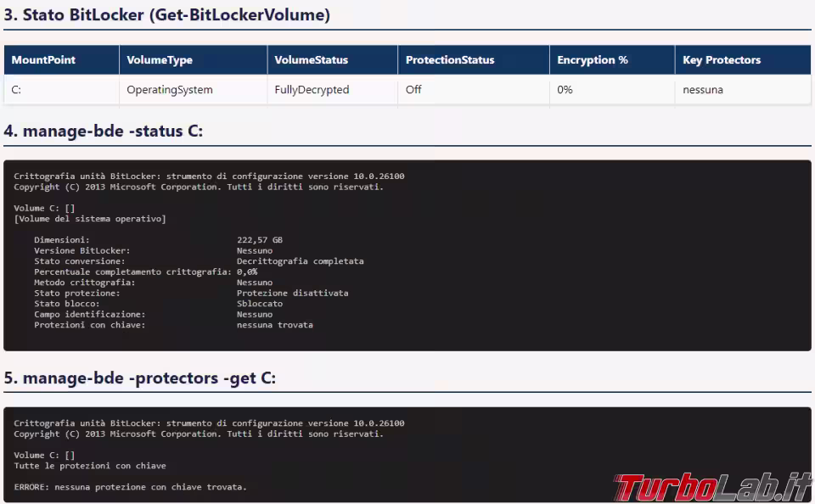
Task: Click the "Dimensioni:" label in the status output
Action: 62,240
